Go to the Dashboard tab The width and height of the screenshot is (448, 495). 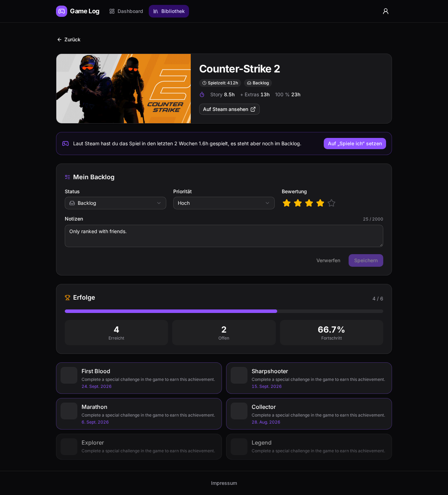[x=126, y=11]
